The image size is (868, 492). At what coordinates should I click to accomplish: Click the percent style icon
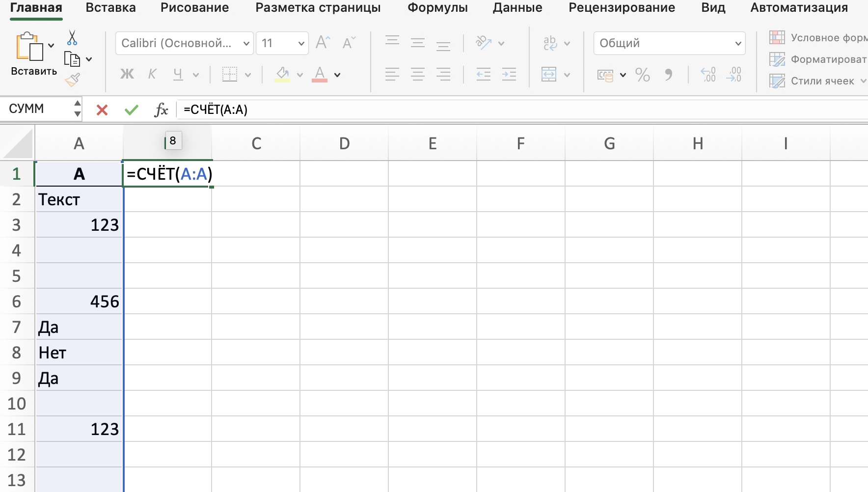(643, 75)
